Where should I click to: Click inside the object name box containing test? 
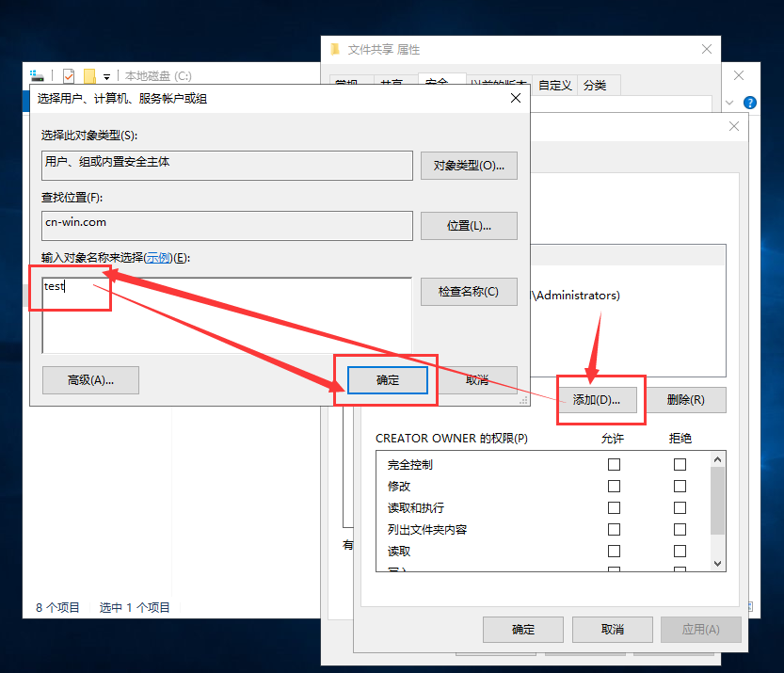227,315
